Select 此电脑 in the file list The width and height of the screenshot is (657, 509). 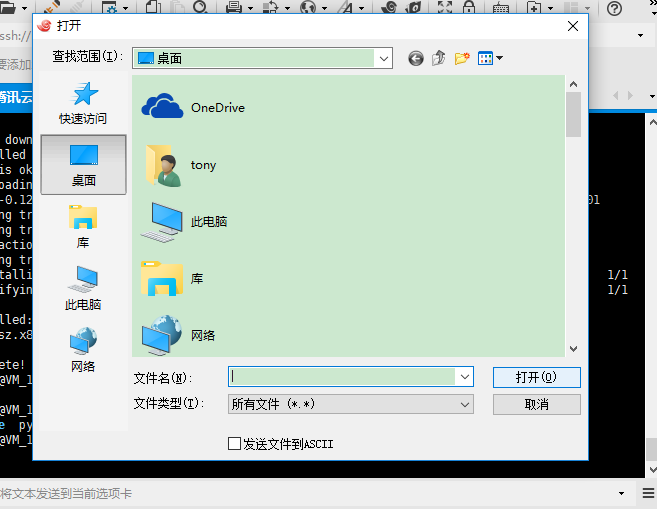184,222
